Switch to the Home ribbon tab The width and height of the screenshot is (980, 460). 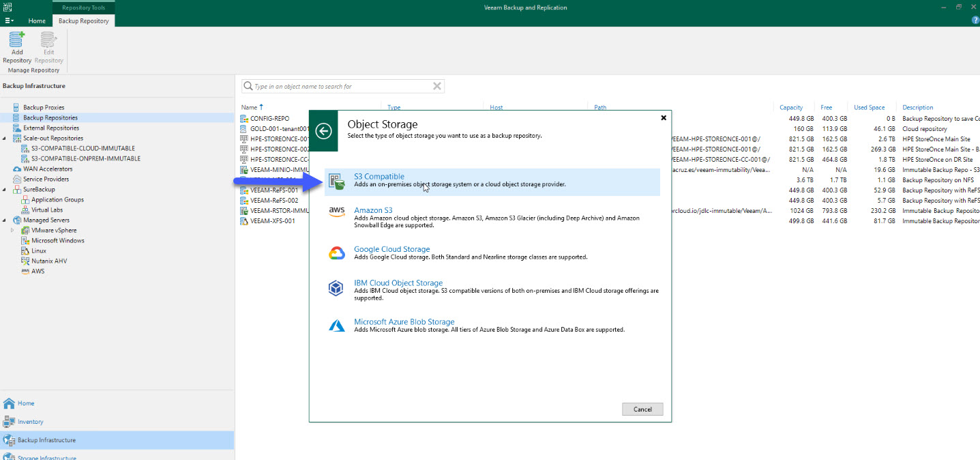pyautogui.click(x=37, y=21)
